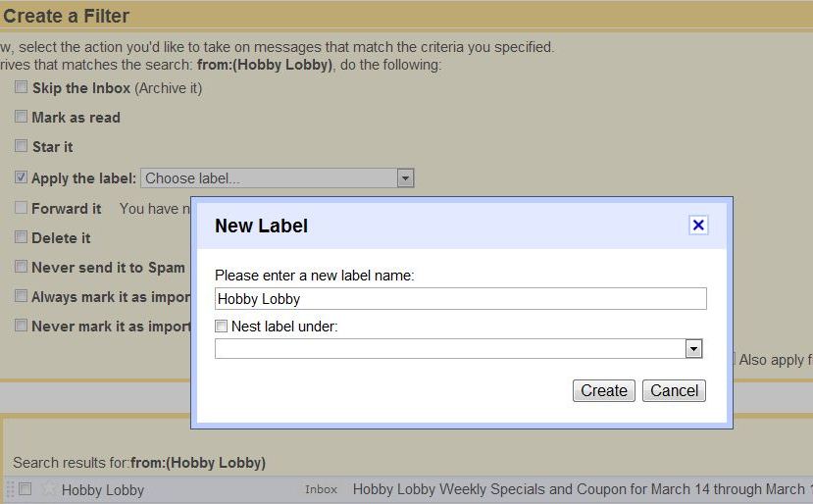The width and height of the screenshot is (813, 504).
Task: Enable Nest label under checkbox
Action: pyautogui.click(x=221, y=327)
